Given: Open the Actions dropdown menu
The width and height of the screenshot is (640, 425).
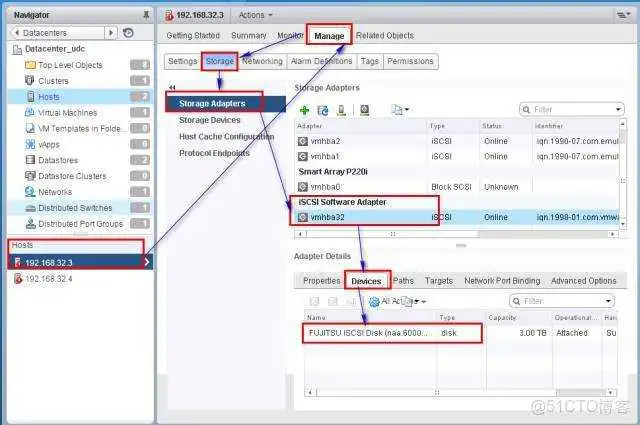Looking at the screenshot, I should (x=256, y=15).
